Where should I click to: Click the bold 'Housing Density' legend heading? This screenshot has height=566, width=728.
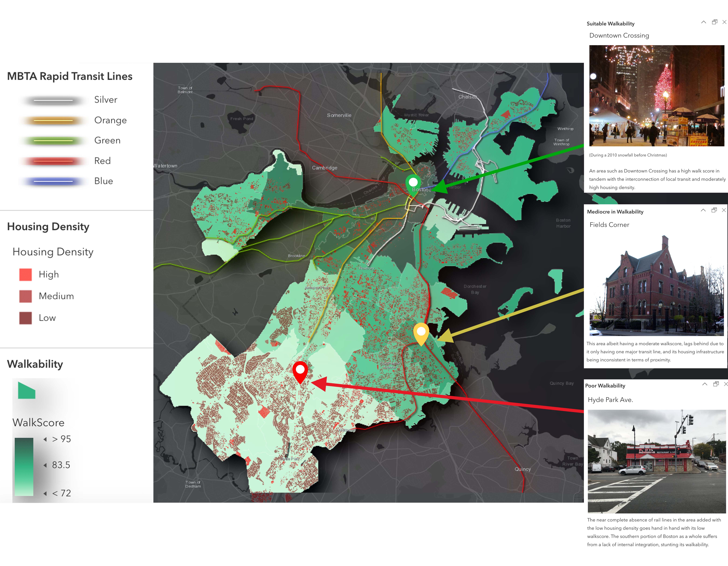click(48, 227)
